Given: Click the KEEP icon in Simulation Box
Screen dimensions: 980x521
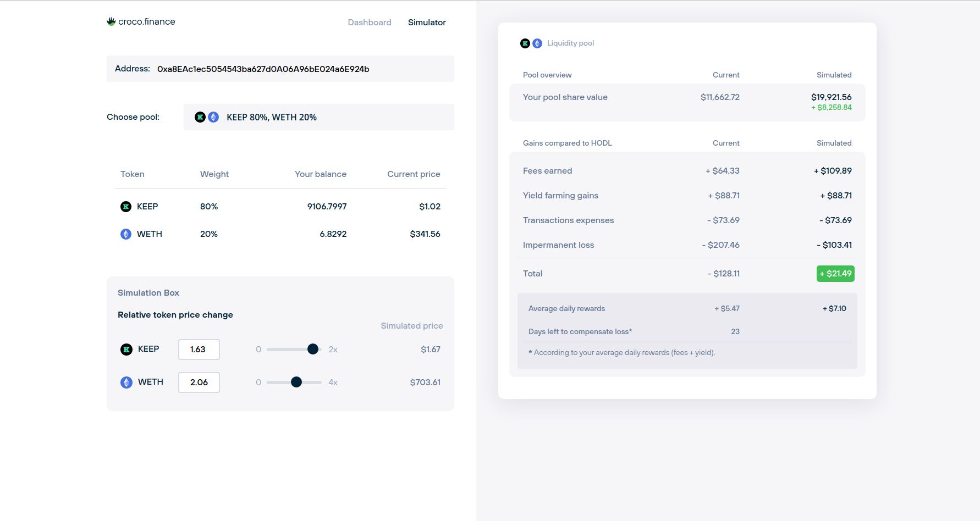Looking at the screenshot, I should [126, 350].
